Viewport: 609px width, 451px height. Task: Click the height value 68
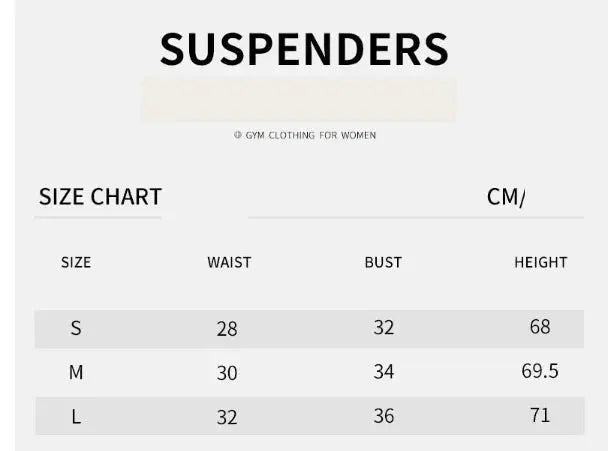[540, 326]
